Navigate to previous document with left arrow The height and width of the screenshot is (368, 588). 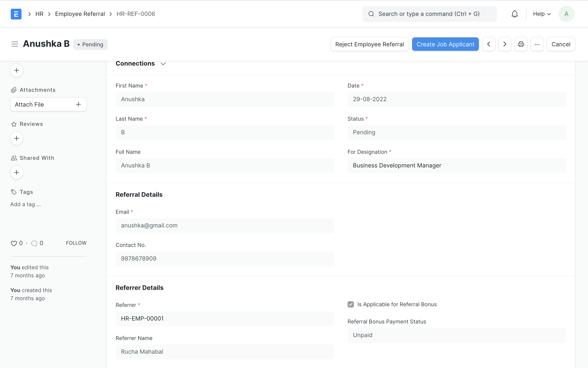click(489, 44)
